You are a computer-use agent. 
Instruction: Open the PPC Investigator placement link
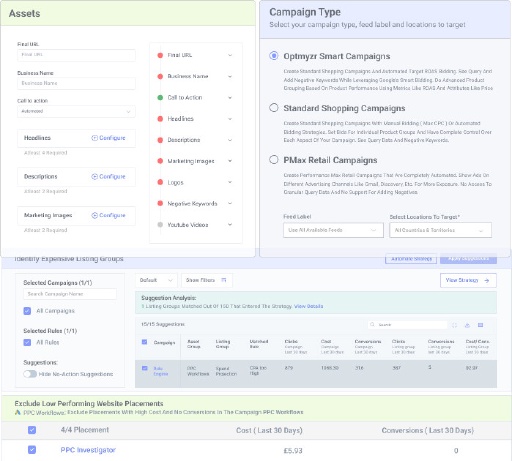(88, 450)
